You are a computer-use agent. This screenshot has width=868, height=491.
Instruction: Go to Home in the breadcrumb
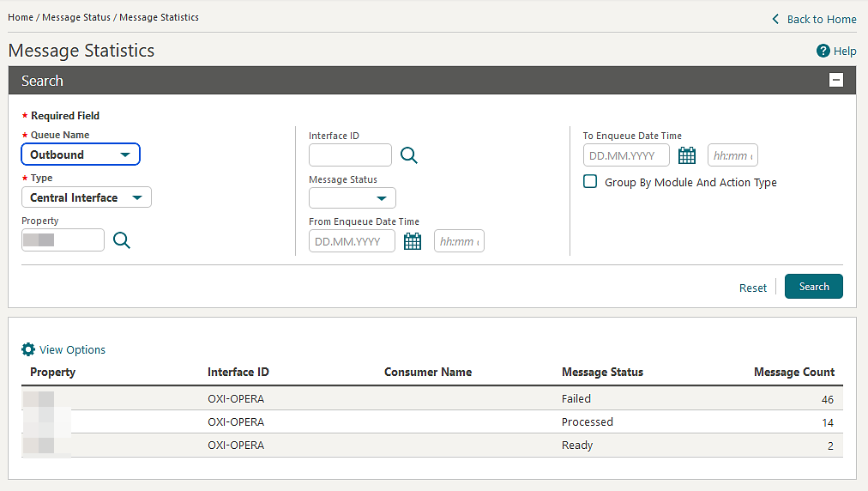coord(21,17)
